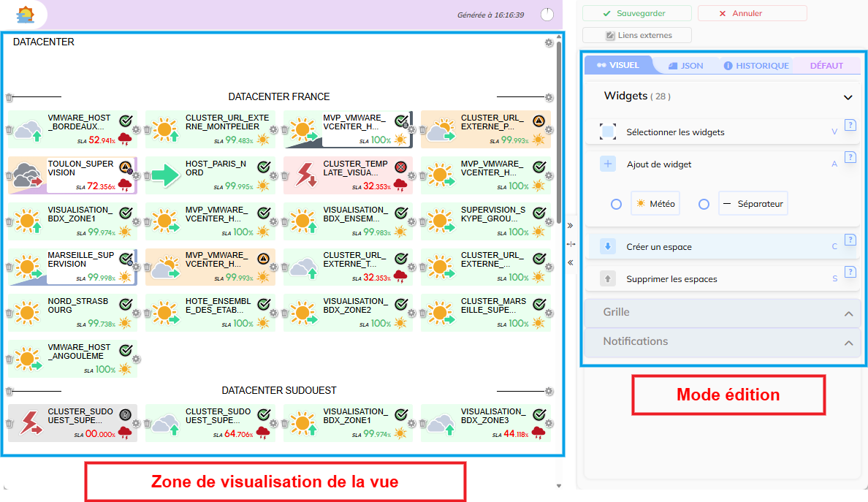Click help icon next to Sélectionner les widgets
This screenshot has height=502, width=868.
pos(850,125)
